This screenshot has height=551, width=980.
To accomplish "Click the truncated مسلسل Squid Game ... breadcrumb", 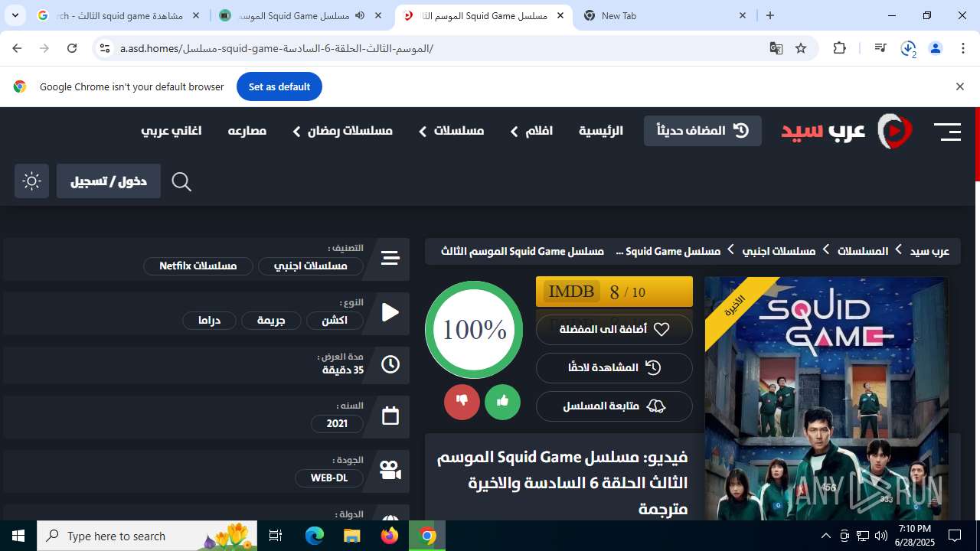I will (668, 251).
